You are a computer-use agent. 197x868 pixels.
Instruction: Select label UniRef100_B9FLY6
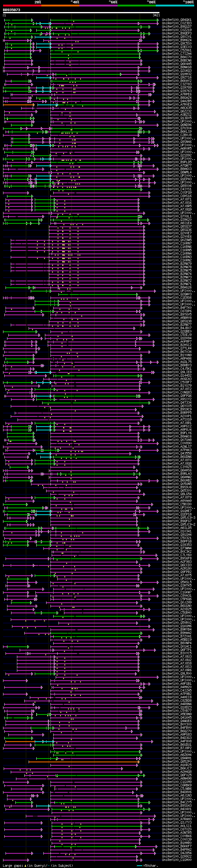coord(177,433)
